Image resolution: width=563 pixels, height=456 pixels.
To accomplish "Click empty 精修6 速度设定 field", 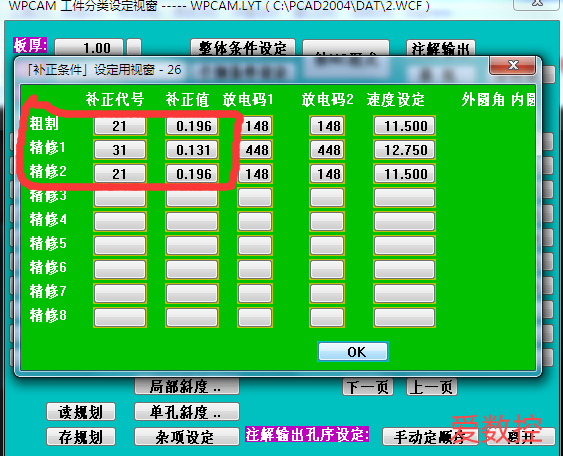I will point(405,270).
